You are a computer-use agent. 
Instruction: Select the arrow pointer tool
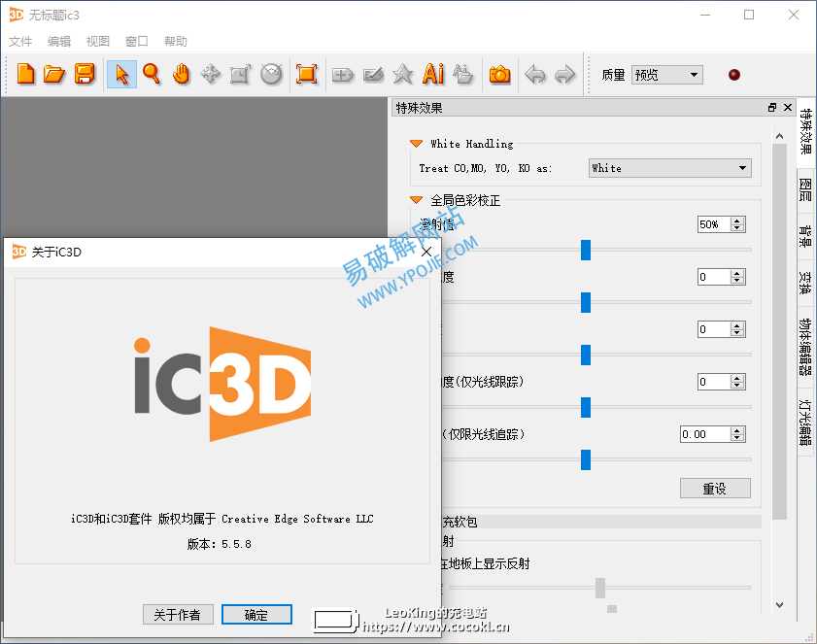(121, 74)
